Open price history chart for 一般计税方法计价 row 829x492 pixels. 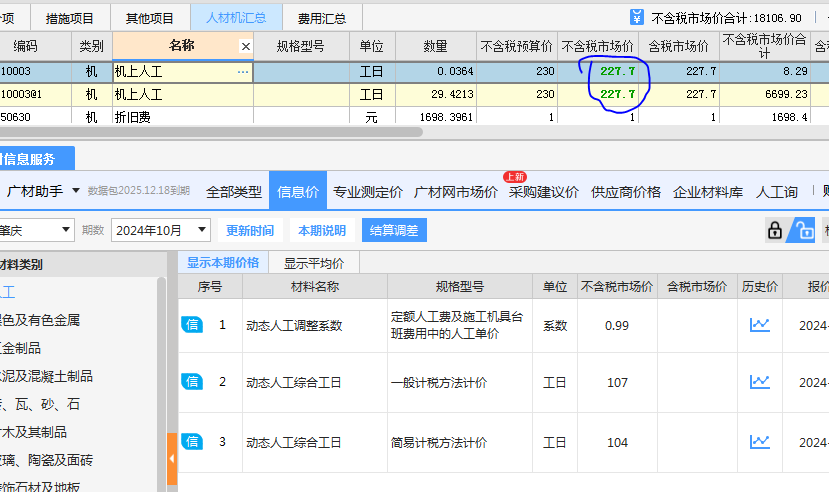click(x=760, y=382)
